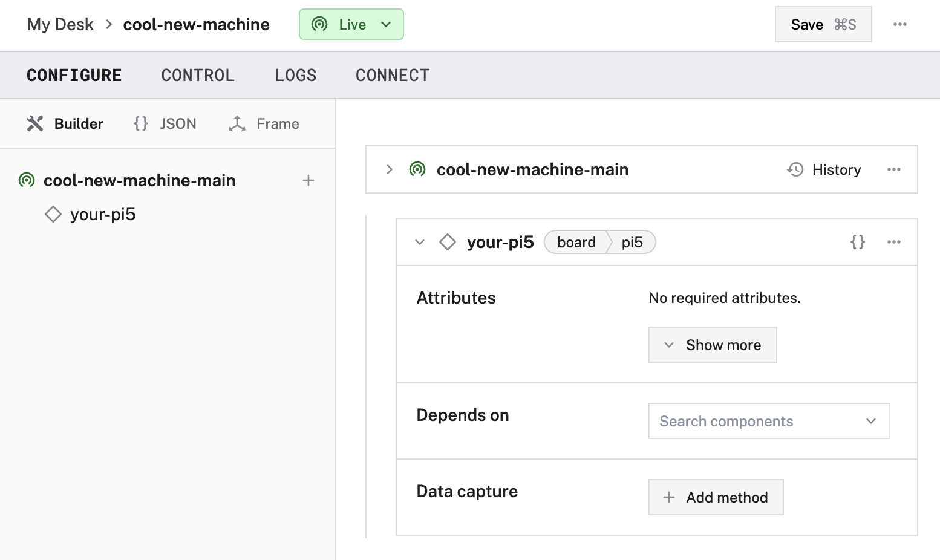Switch to the LOGS tab
The height and width of the screenshot is (560, 940).
coord(295,76)
